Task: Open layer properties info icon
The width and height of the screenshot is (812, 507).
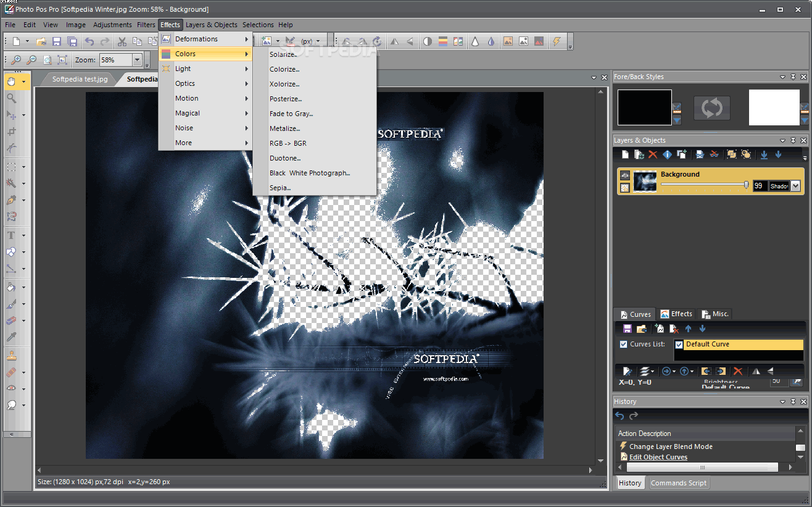Action: coord(667,154)
